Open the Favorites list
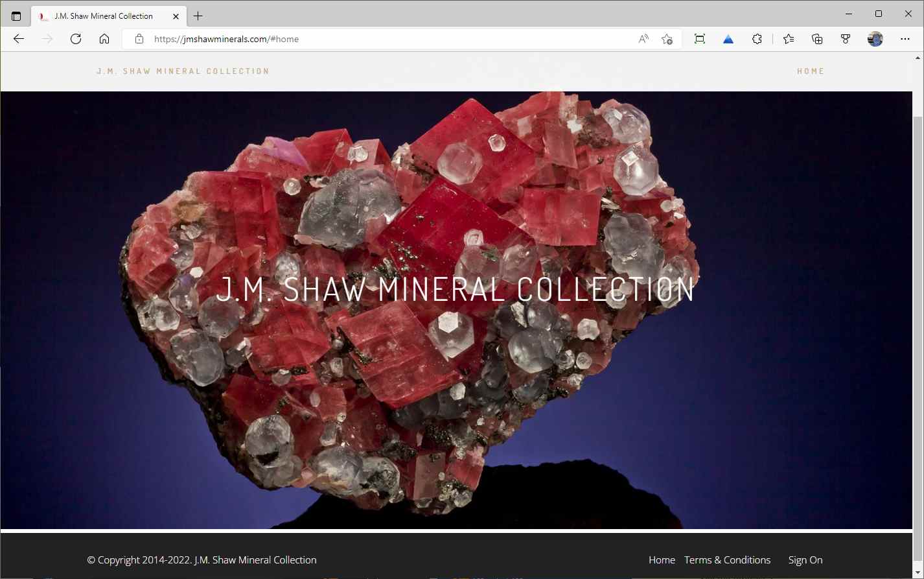The image size is (924, 579). [x=787, y=39]
